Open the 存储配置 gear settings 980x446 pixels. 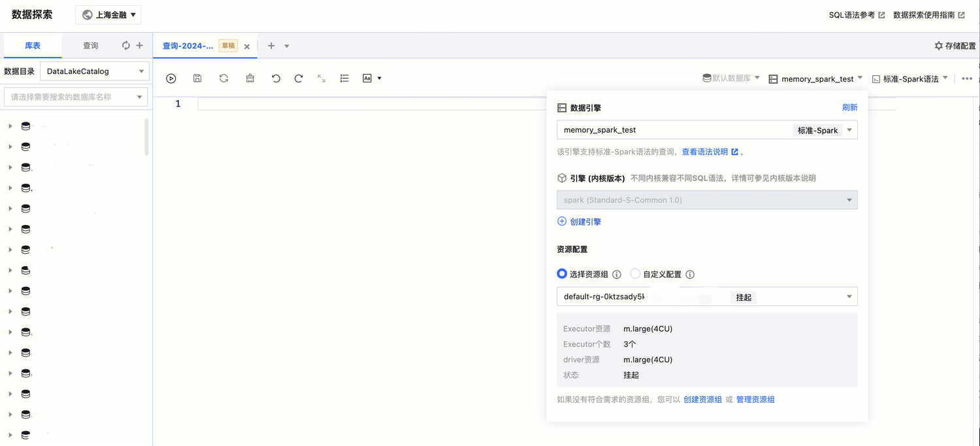[955, 46]
